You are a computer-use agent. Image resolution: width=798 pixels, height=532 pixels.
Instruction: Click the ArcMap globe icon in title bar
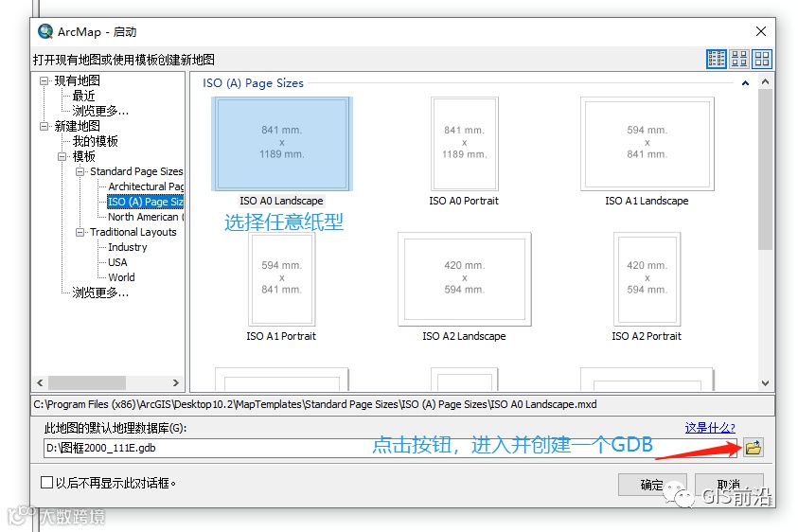point(45,31)
